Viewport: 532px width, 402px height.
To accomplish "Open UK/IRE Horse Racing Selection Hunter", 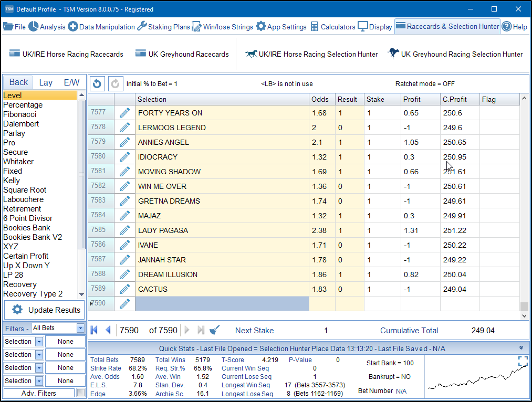I will tap(311, 54).
